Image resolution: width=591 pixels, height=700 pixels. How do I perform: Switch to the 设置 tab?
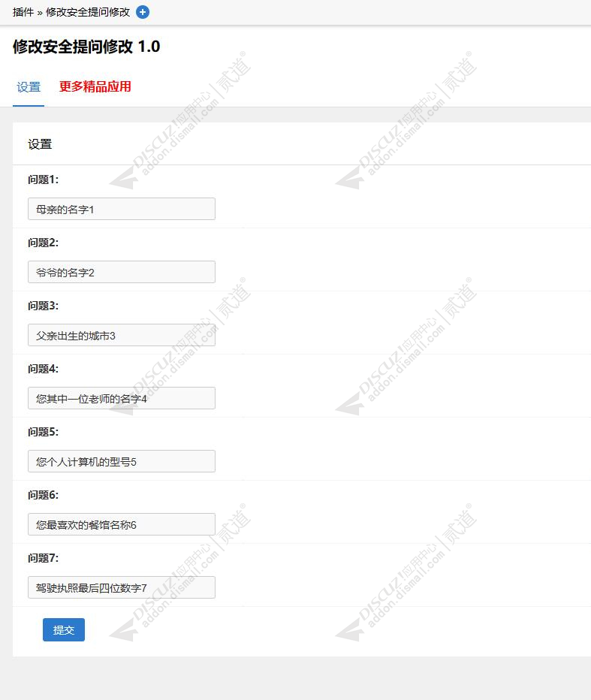click(x=29, y=86)
